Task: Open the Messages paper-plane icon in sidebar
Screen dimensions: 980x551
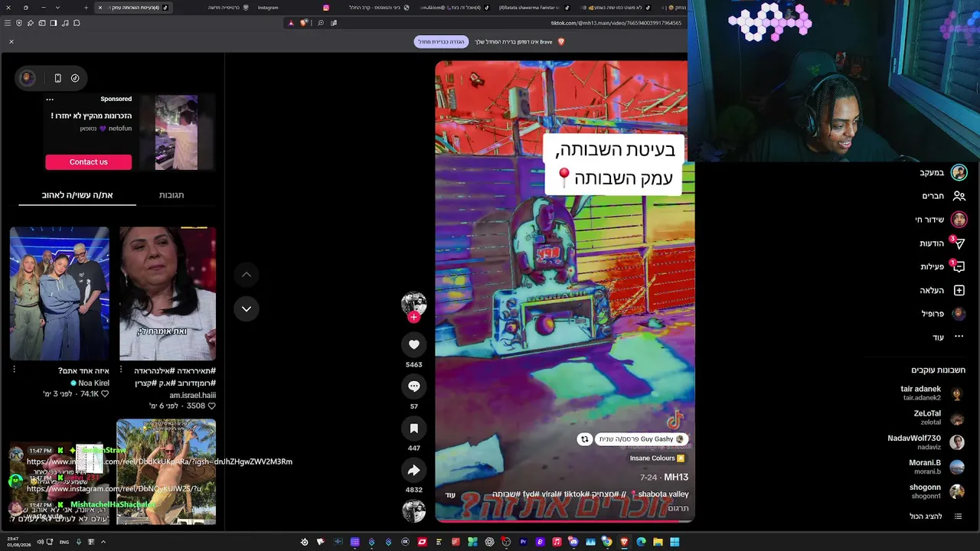Action: click(959, 243)
